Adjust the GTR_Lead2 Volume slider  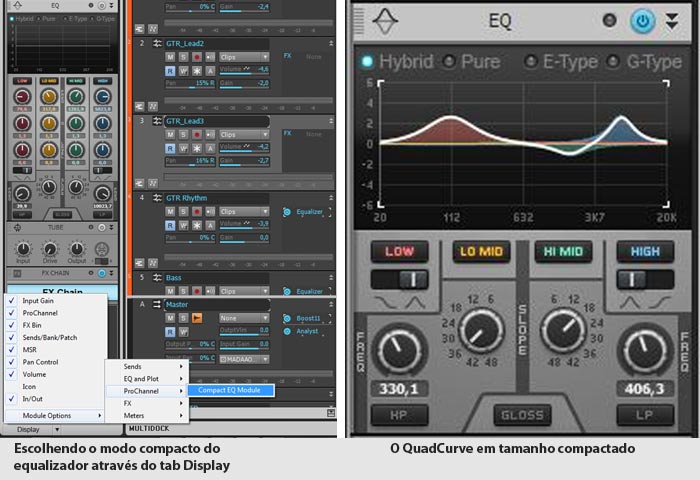(244, 70)
